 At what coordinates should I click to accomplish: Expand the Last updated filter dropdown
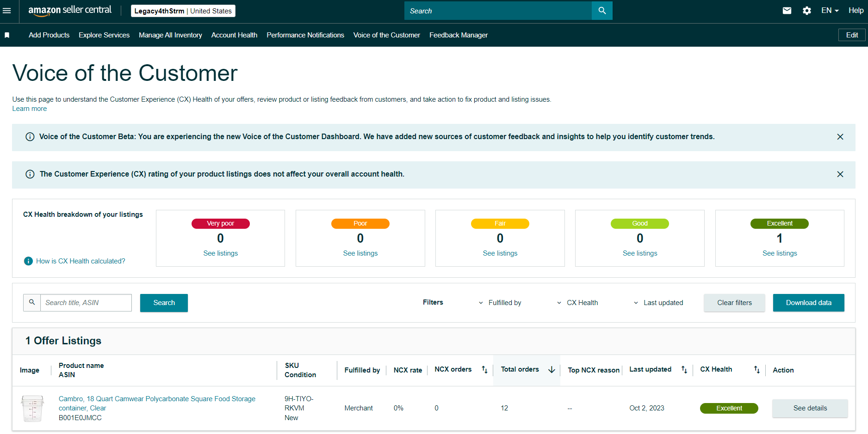(x=658, y=303)
